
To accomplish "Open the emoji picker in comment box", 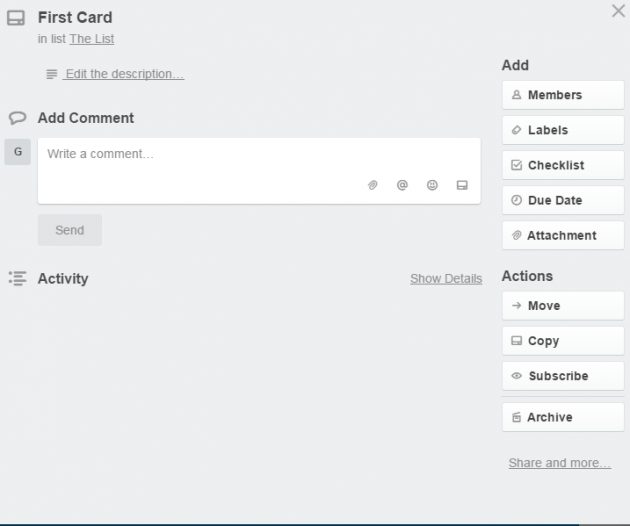I will pos(432,185).
